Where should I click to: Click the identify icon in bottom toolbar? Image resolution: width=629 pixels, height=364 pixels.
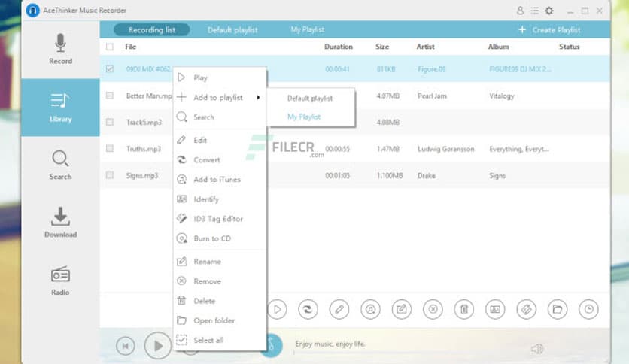(495, 309)
